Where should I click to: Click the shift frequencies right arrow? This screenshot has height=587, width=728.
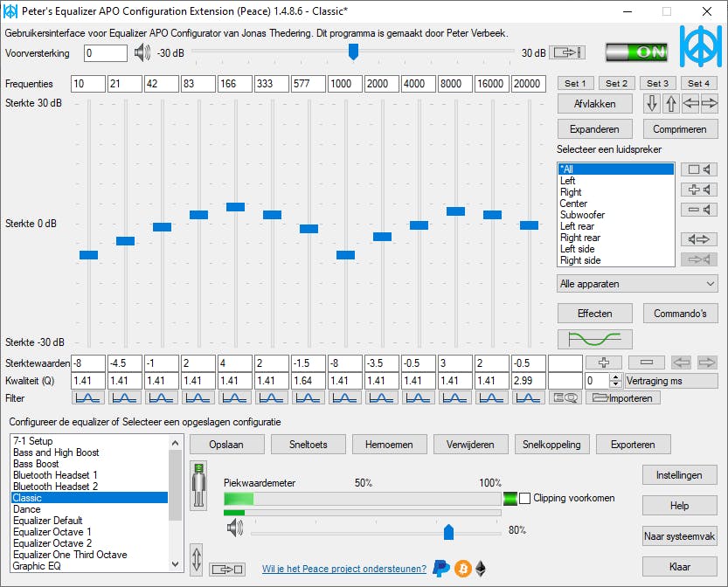coord(709,103)
